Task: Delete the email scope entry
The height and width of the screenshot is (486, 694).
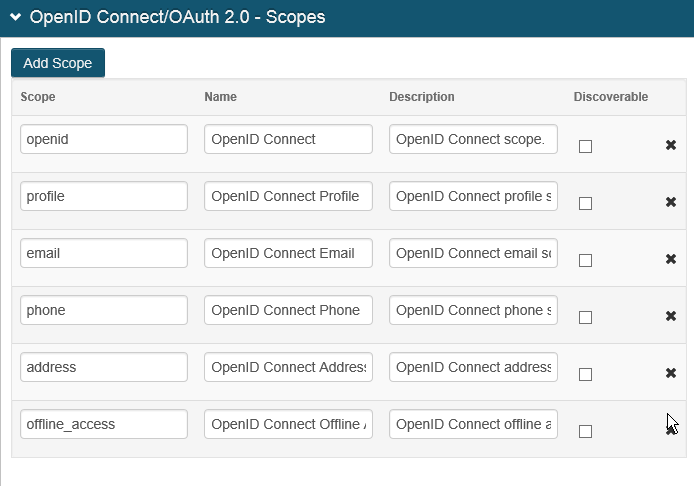Action: 671,259
